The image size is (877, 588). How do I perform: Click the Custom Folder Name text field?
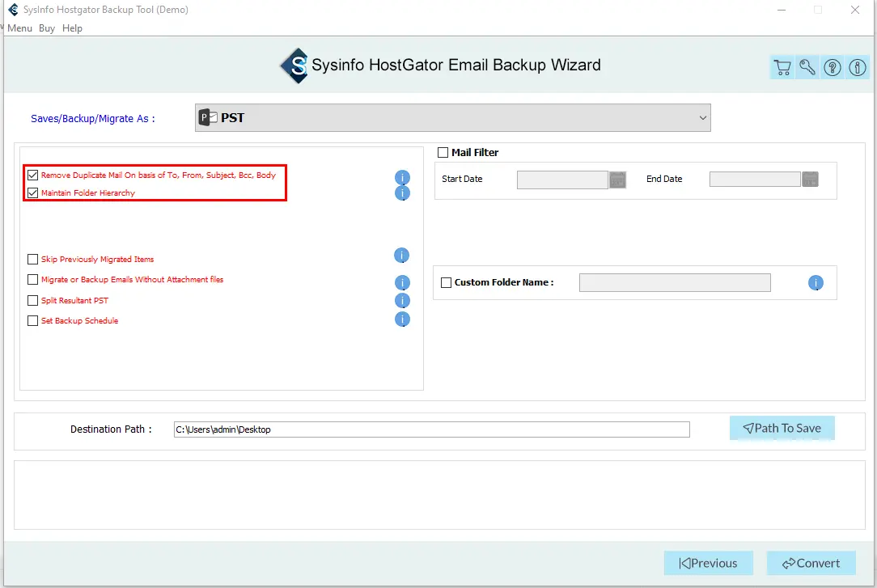click(x=675, y=283)
